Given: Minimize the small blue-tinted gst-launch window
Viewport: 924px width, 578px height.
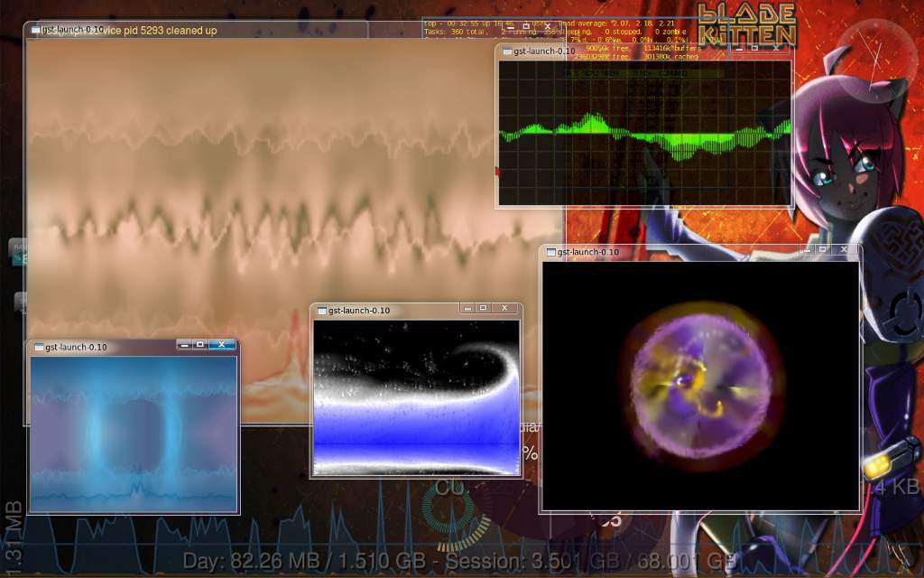Looking at the screenshot, I should [x=184, y=344].
